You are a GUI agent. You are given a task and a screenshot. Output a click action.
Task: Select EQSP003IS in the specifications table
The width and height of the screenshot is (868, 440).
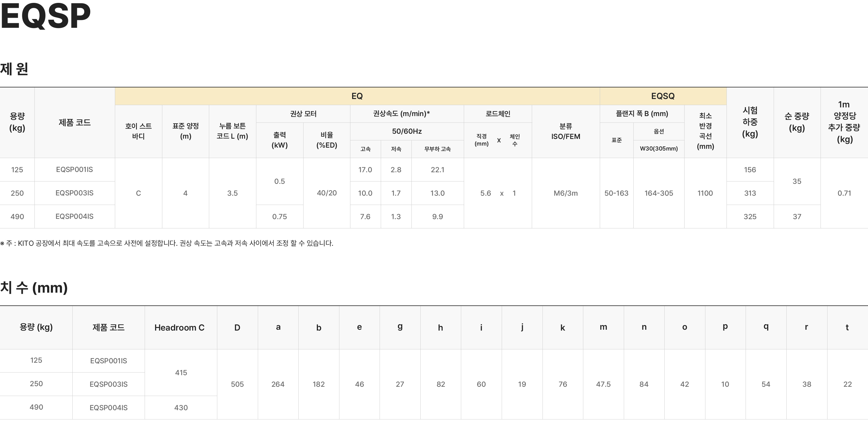(74, 193)
